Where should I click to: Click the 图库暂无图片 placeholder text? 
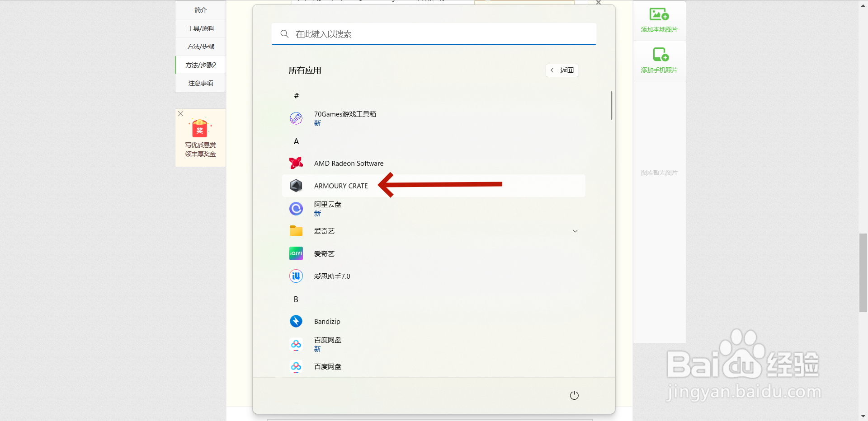pos(659,173)
